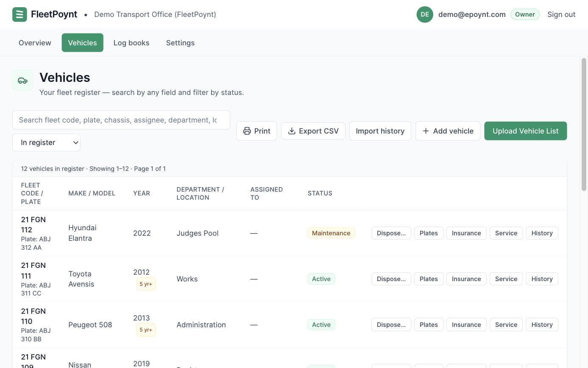The height and width of the screenshot is (368, 588).
Task: Open Plates for Peugeot 508
Action: point(429,325)
